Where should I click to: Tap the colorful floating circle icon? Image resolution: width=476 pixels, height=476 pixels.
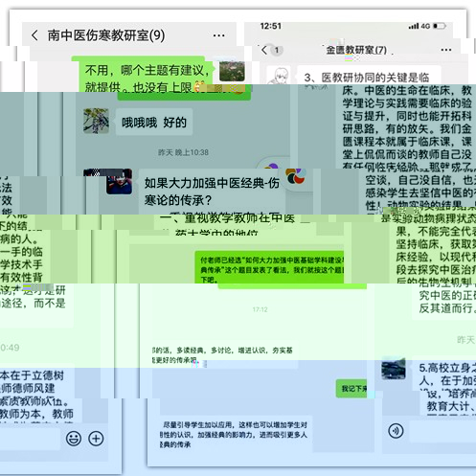tap(295, 176)
